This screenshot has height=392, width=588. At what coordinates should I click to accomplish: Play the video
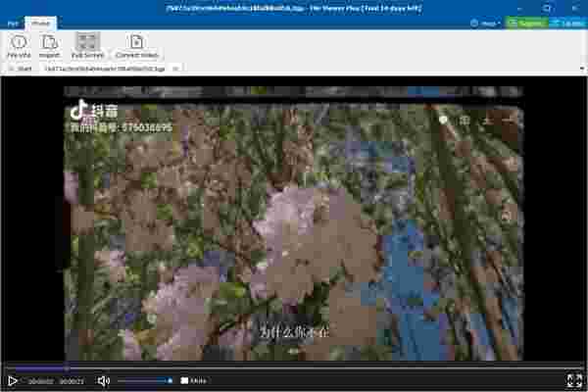coord(12,381)
